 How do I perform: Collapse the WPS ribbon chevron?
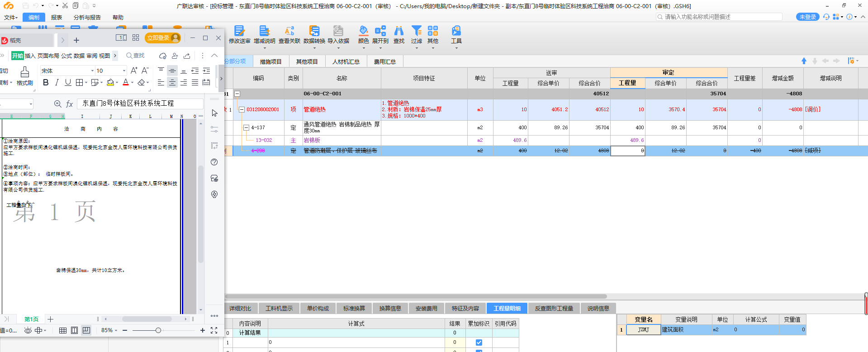(x=214, y=56)
